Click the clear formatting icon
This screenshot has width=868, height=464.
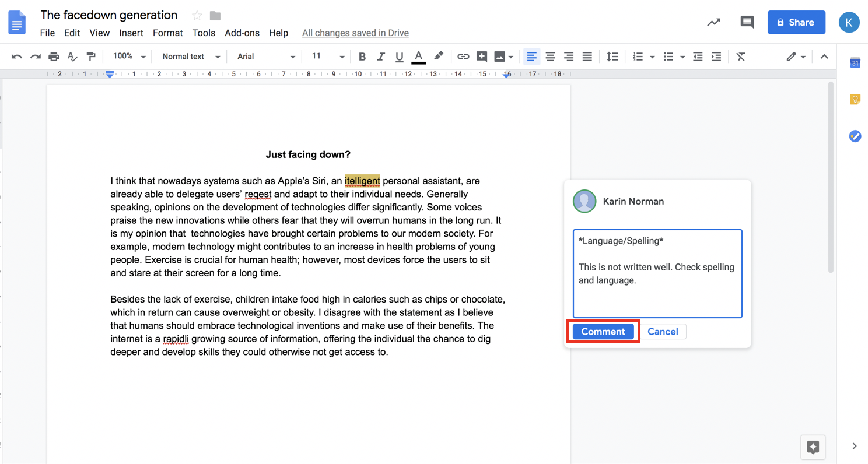click(x=741, y=57)
